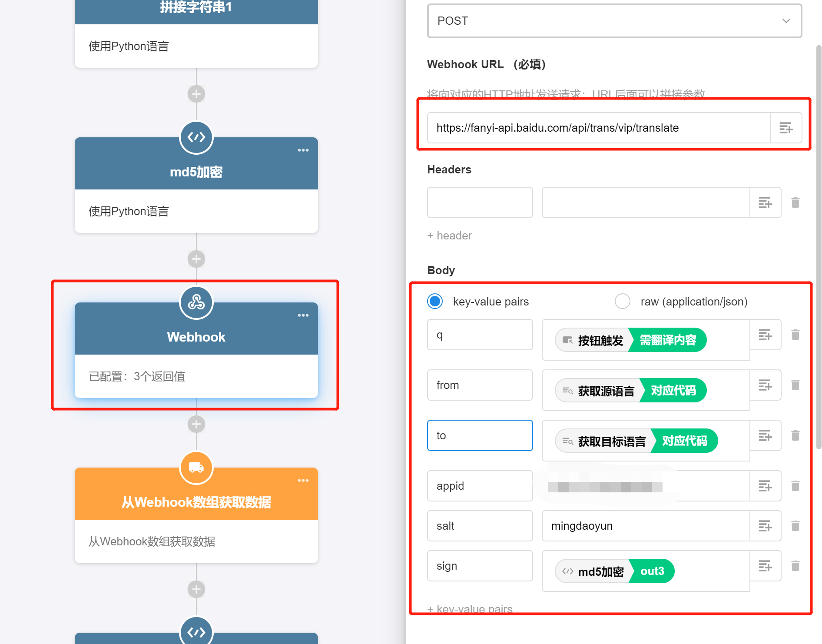
Task: Click the salt value 'mingdaoyun' field
Action: pos(646,526)
